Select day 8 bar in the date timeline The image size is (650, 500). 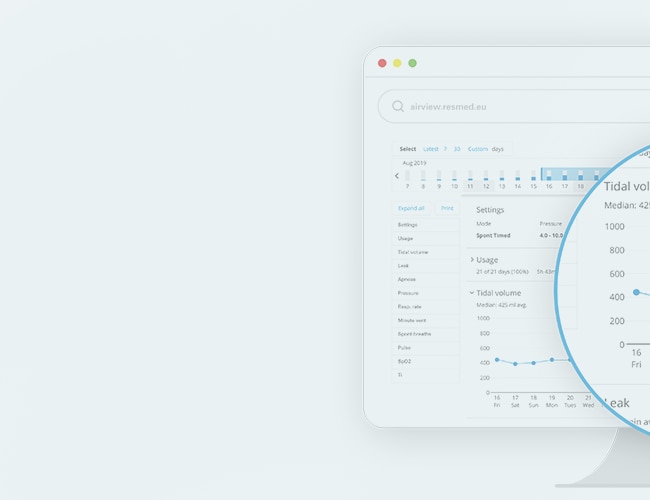coord(423,175)
